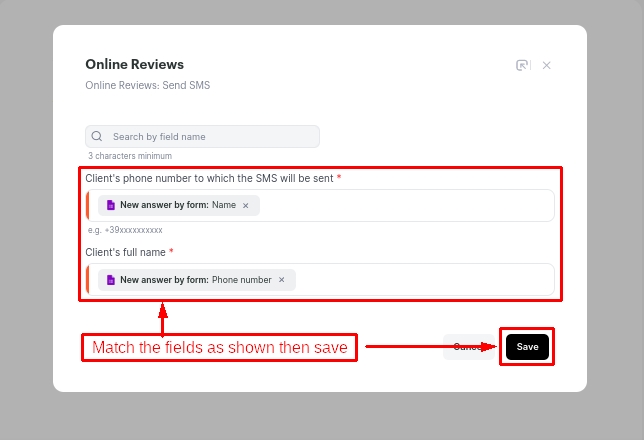Close the Online Reviews dialog
The image size is (644, 440).
pos(547,65)
